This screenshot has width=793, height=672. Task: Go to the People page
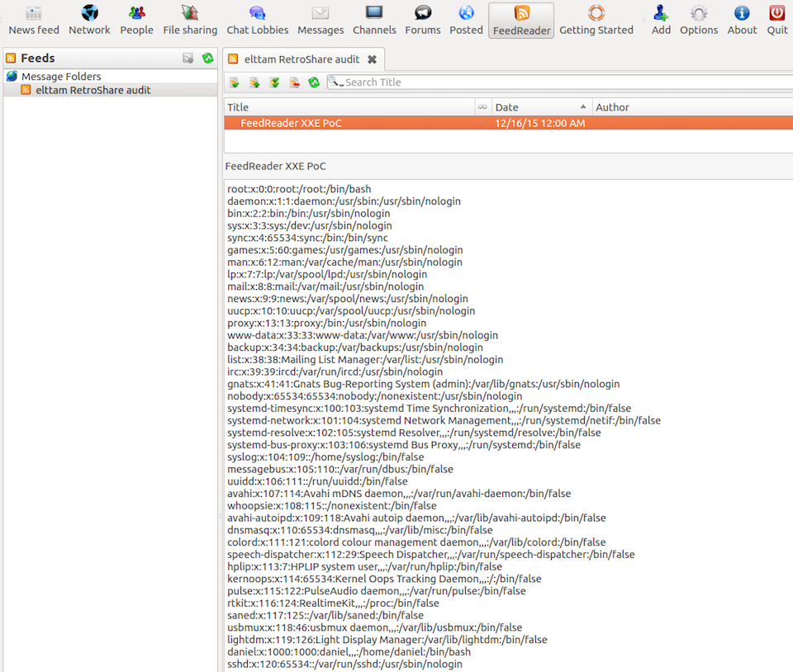point(136,20)
